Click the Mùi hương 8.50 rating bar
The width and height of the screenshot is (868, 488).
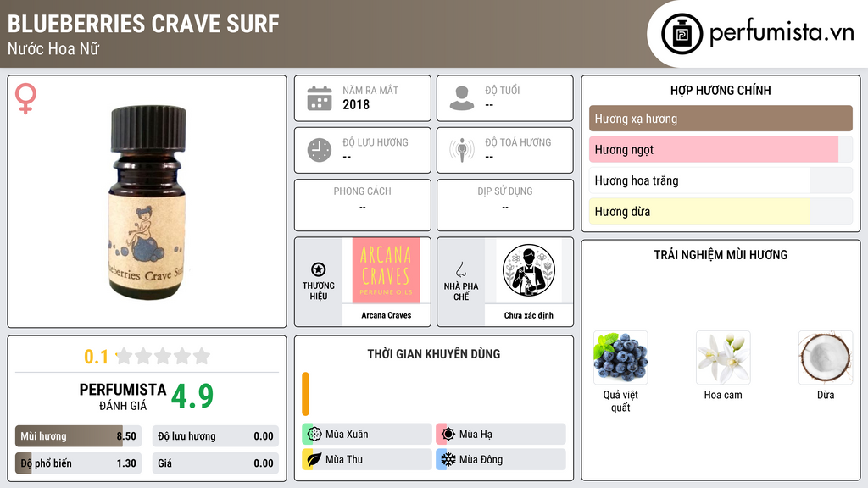coord(79,436)
